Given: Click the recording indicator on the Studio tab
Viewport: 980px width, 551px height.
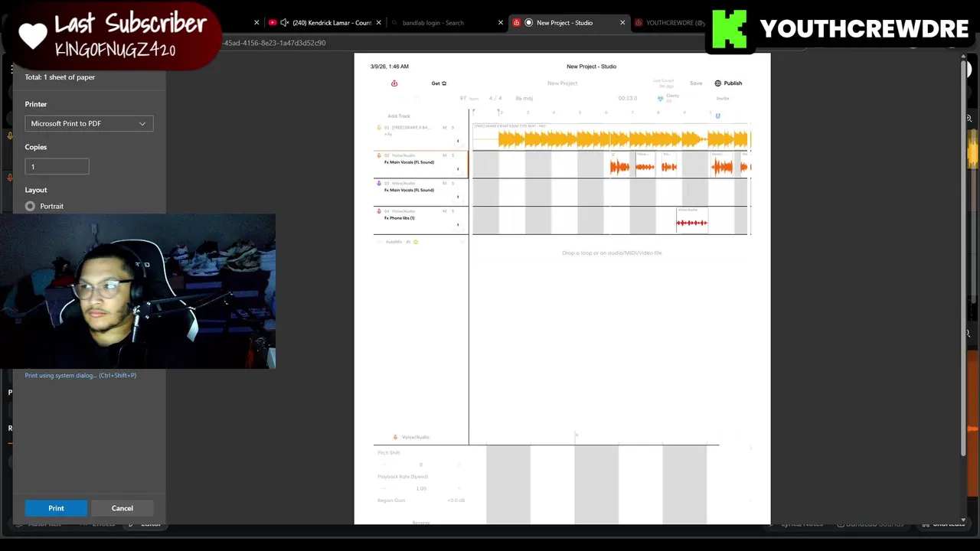Looking at the screenshot, I should click(x=528, y=23).
